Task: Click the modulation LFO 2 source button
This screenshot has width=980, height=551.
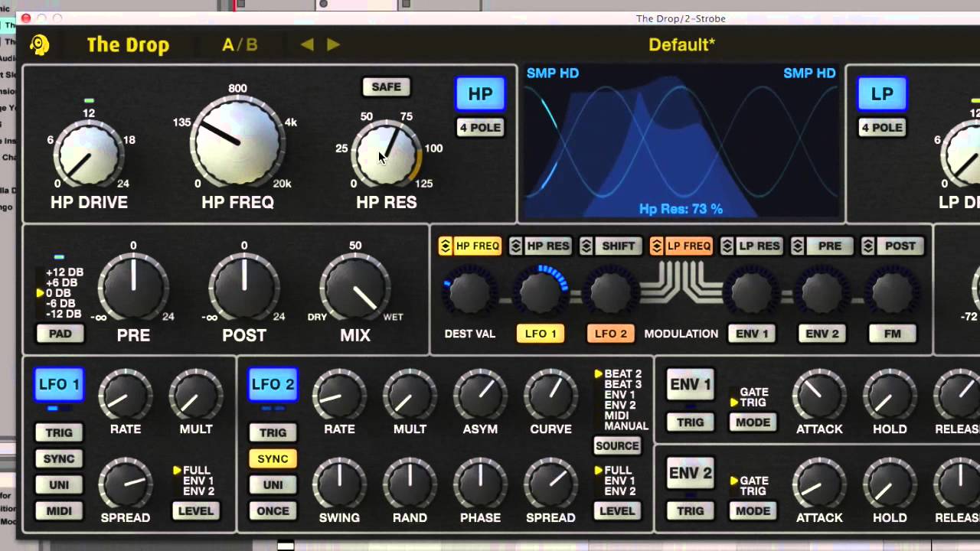Action: click(x=611, y=334)
